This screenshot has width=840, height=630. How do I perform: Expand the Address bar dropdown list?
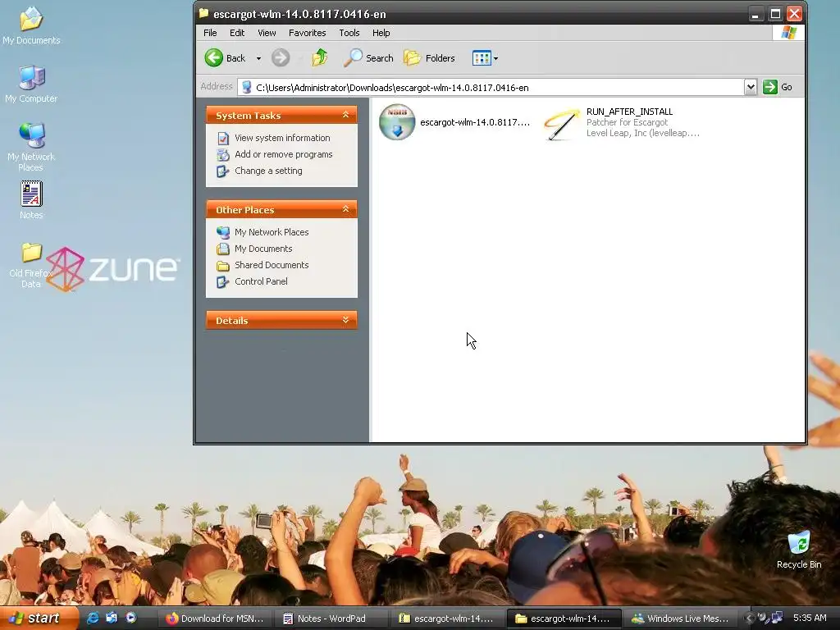tap(750, 87)
